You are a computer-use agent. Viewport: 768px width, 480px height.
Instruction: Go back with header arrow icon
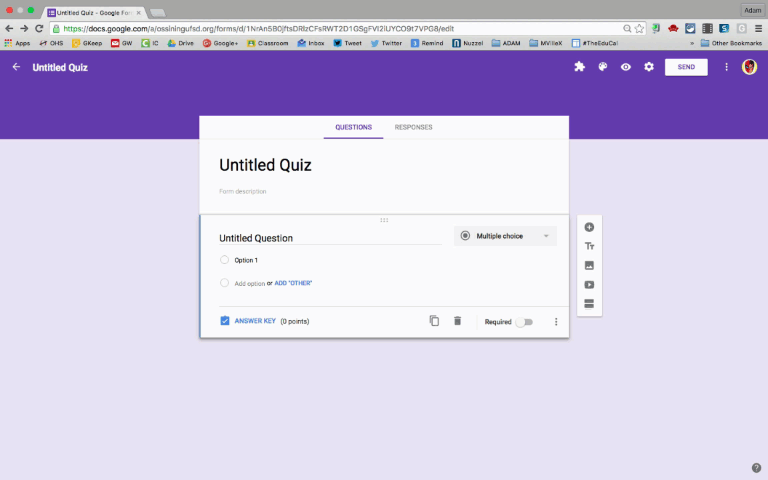pos(16,67)
